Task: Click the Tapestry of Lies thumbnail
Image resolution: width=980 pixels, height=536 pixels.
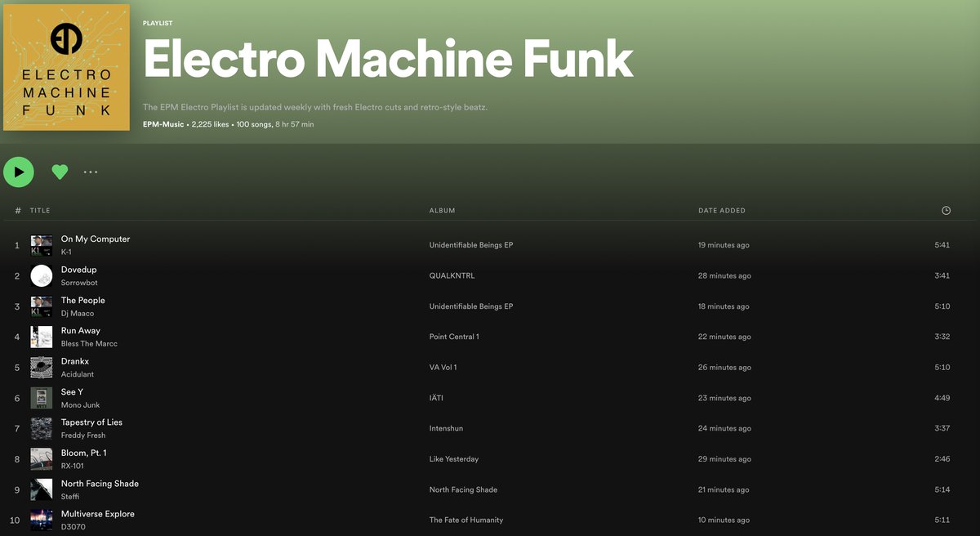Action: pos(42,428)
